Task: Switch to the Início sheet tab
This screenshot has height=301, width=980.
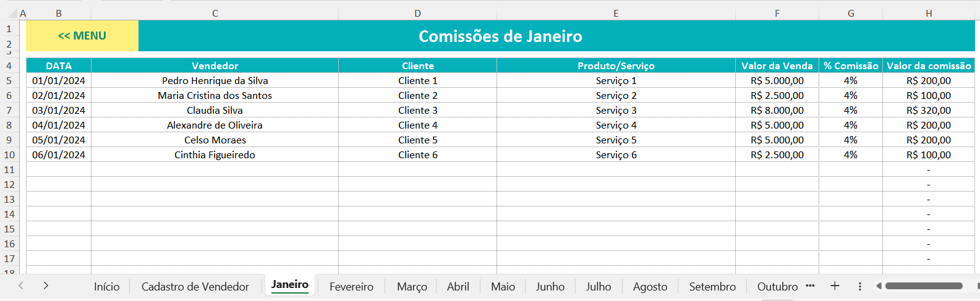Action: [106, 287]
